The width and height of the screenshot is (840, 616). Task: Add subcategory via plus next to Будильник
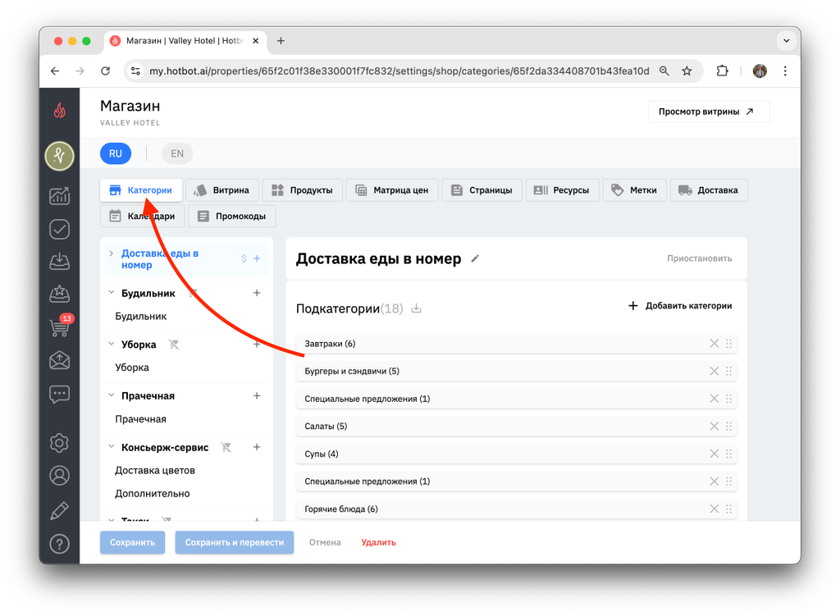point(257,293)
